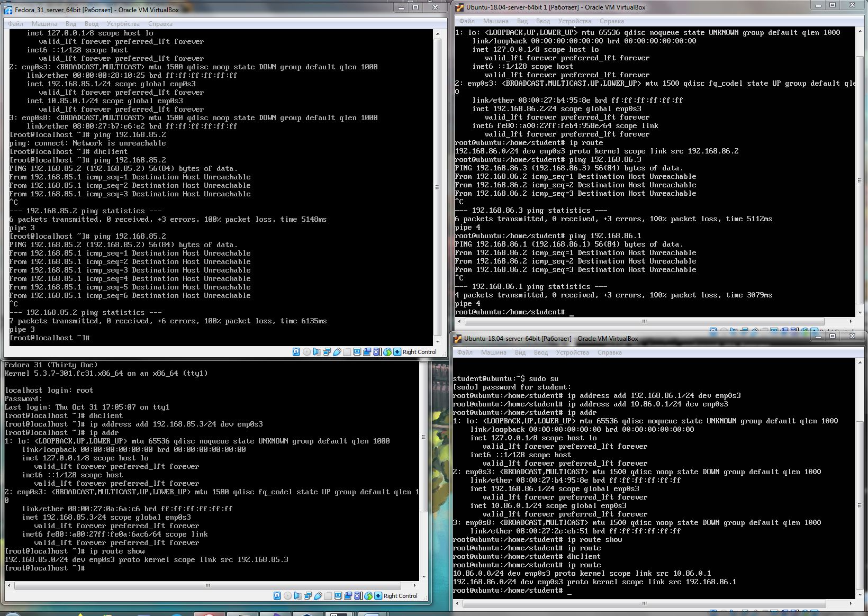This screenshot has height=616, width=868.
Task: Open the Устройства menu in the Fedora_31 window
Action: 123,24
